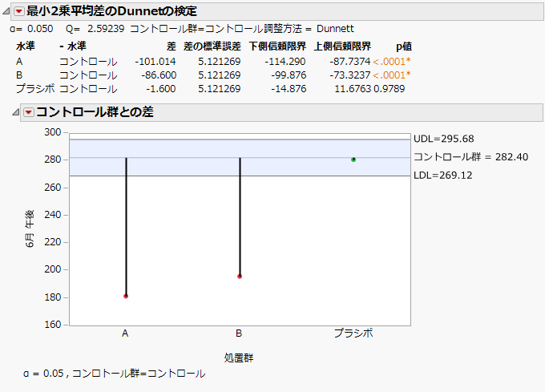Click the 水準 column header
Screen dimensions: 545x392
pos(26,46)
